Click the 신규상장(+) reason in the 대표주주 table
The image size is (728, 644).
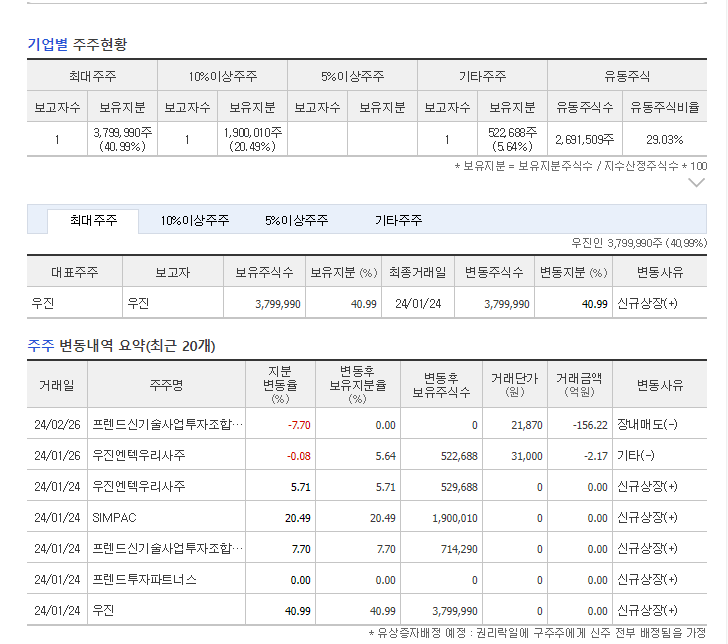(x=647, y=303)
